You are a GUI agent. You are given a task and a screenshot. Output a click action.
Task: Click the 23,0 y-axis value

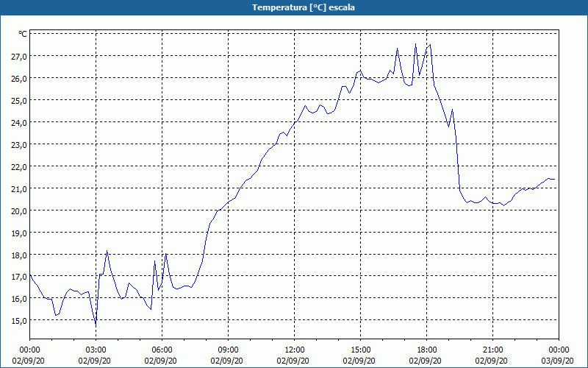point(19,144)
